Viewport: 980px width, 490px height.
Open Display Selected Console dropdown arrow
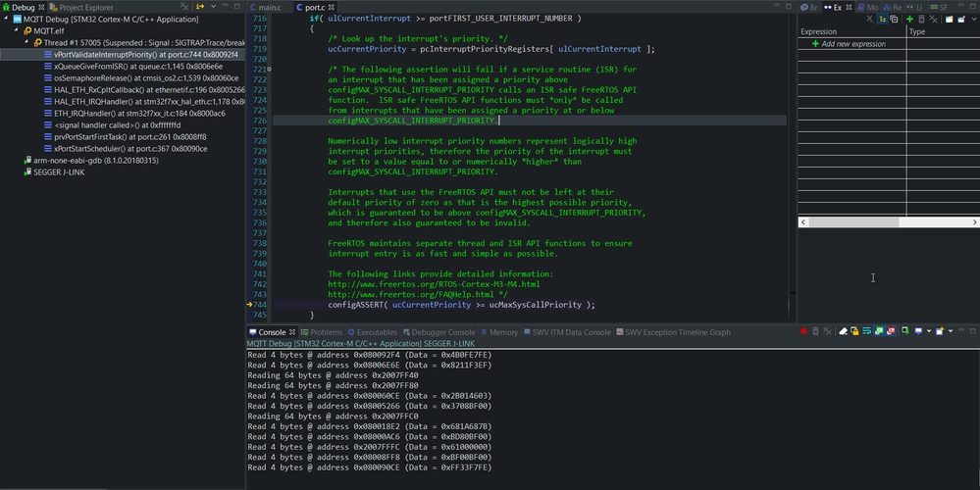tap(929, 331)
